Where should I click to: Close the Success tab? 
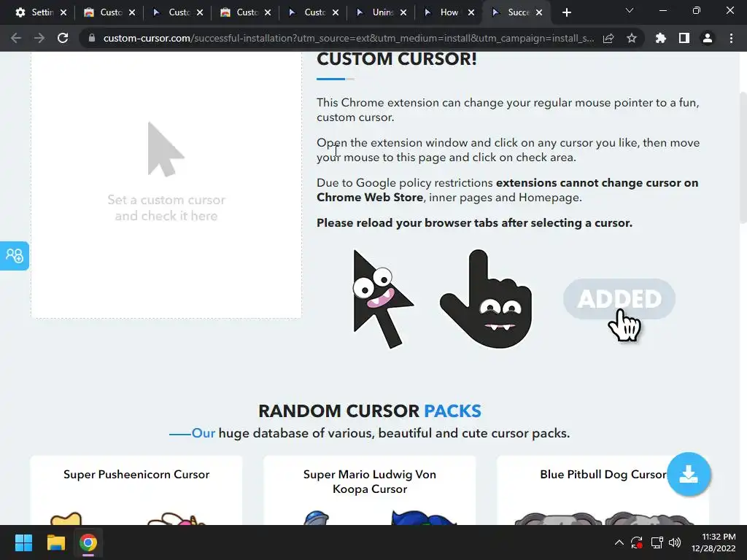[539, 12]
